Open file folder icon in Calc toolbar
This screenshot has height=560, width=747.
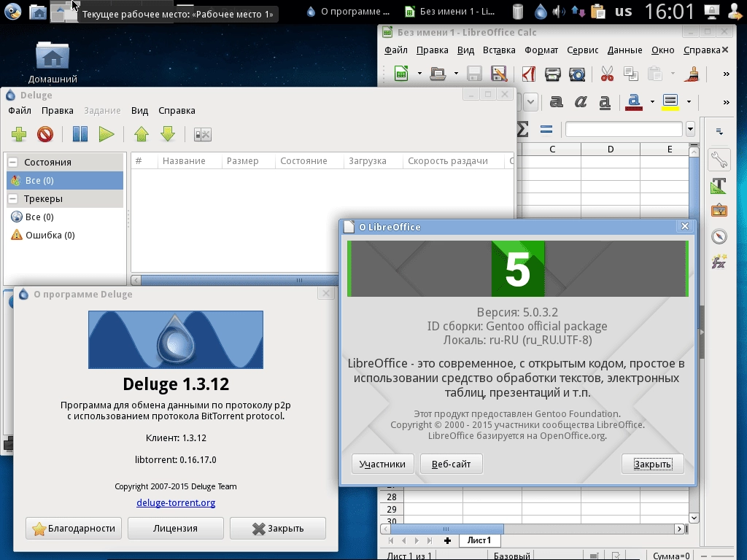tap(438, 74)
